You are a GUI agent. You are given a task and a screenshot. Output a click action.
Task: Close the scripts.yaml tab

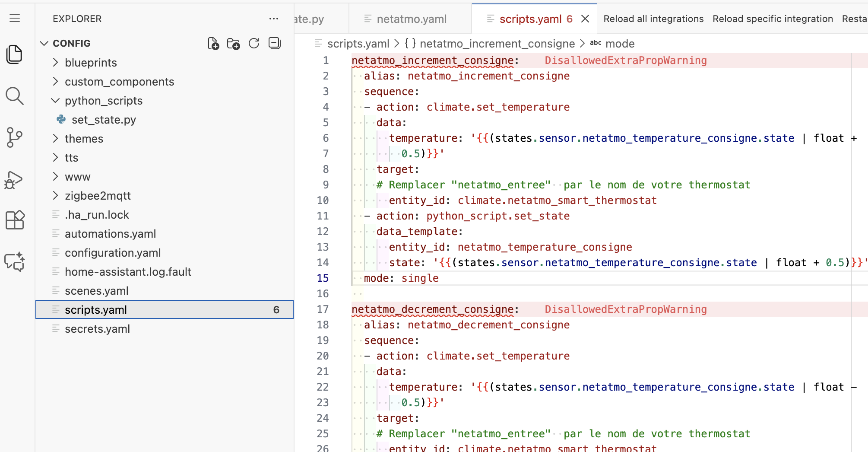(585, 19)
